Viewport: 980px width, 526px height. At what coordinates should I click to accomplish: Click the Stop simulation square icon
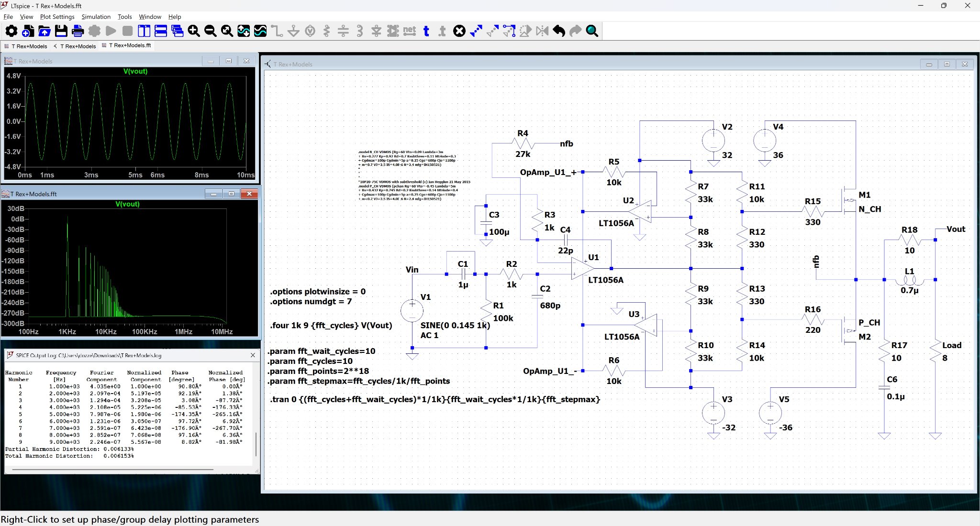(127, 31)
